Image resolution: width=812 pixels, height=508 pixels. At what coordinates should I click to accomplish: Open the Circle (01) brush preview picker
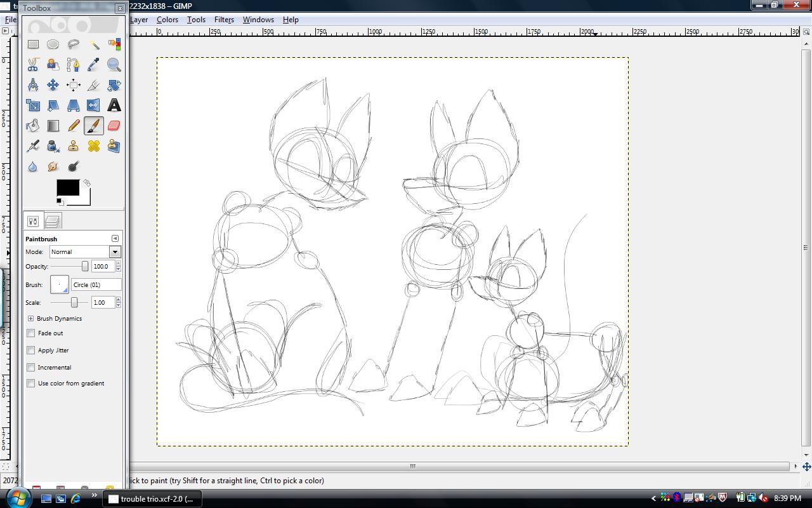point(59,284)
